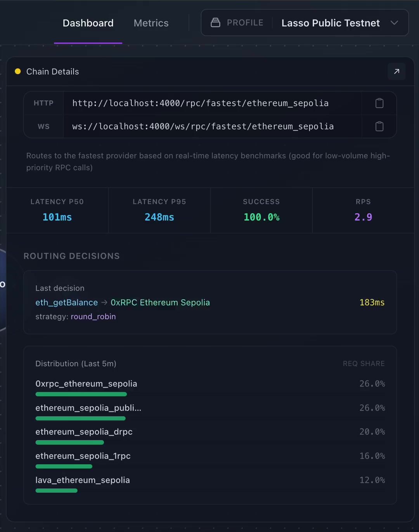Click the Latency P50 stat card

point(57,211)
